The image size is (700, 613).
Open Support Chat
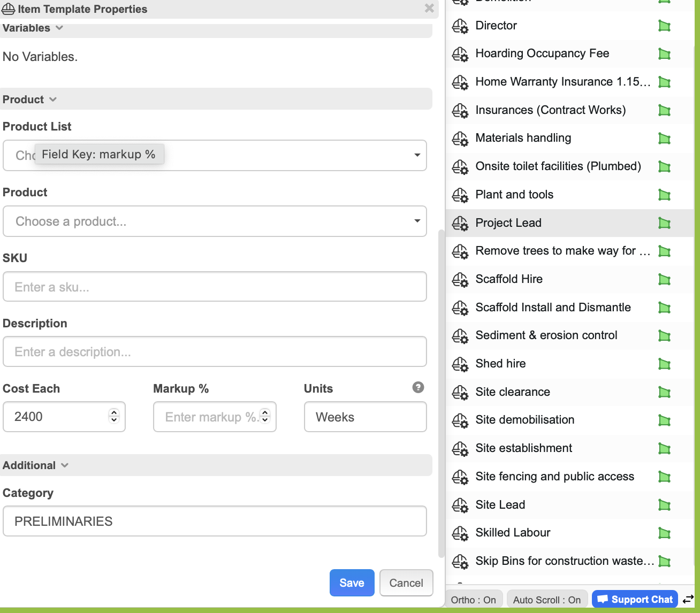(635, 600)
